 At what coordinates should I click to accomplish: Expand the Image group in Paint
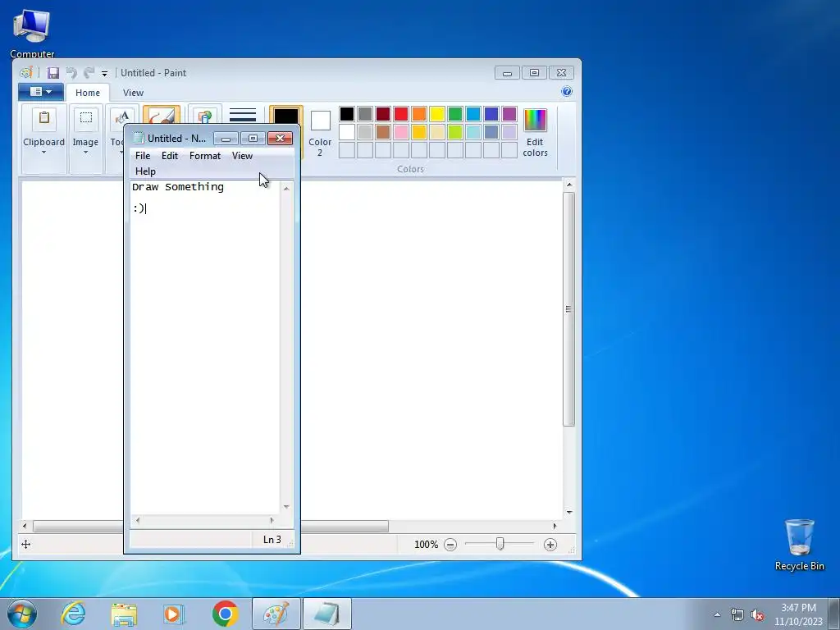click(85, 139)
